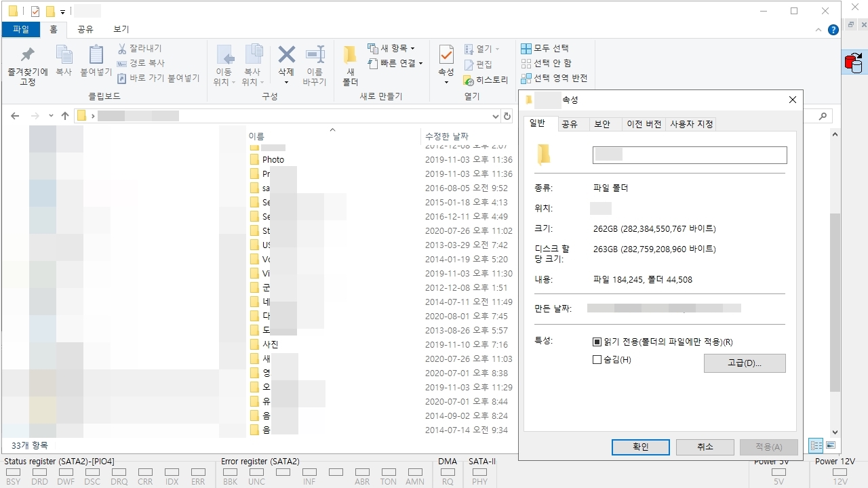Screen dimensions: 868x488
Task: Click the file list scrollbar up arrow
Action: point(835,134)
